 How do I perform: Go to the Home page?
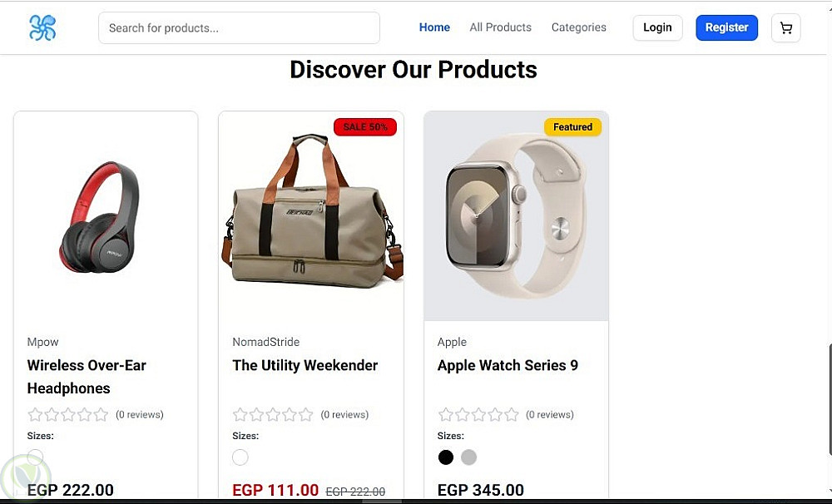[434, 27]
